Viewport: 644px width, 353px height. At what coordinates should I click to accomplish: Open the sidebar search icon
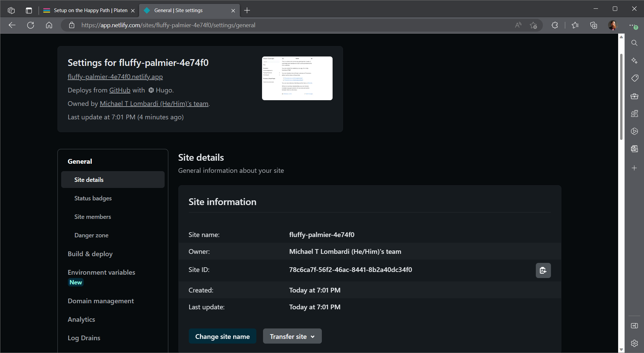pyautogui.click(x=634, y=43)
